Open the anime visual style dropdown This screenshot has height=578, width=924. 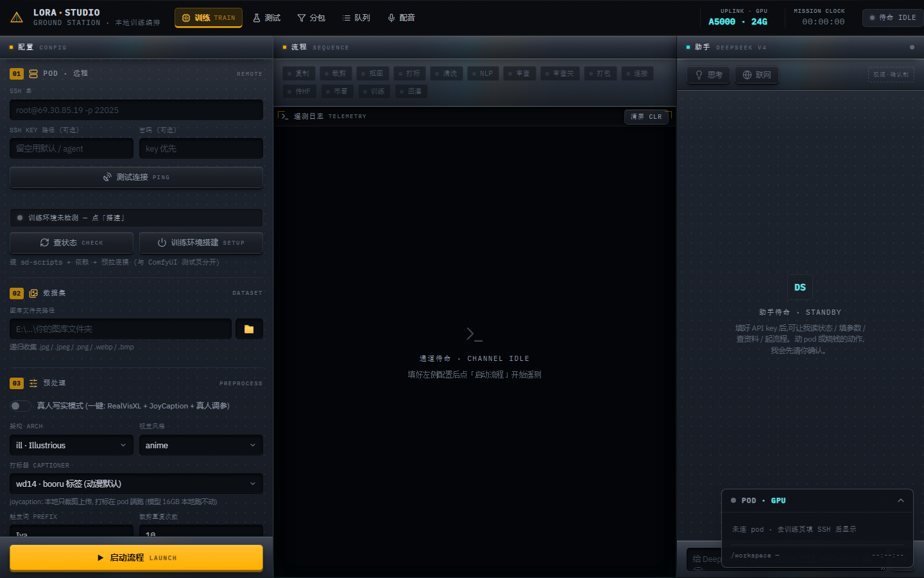tap(201, 445)
